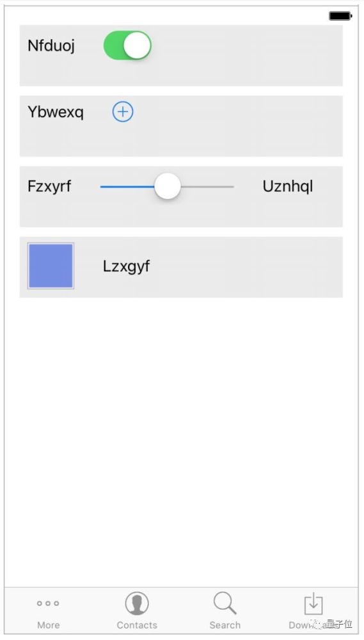Image resolution: width=364 pixels, height=640 pixels.
Task: Open the More tab ellipsis icon
Action: pyautogui.click(x=48, y=604)
